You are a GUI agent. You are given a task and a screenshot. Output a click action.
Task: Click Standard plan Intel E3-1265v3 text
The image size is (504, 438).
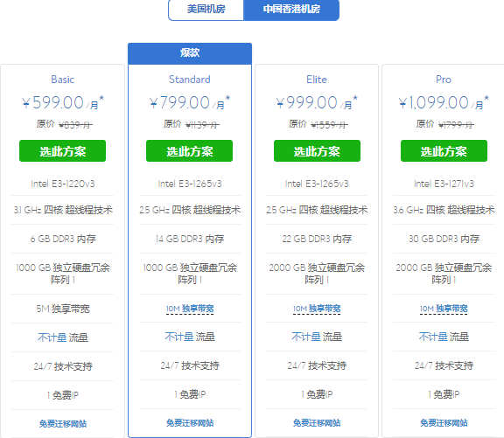click(190, 184)
